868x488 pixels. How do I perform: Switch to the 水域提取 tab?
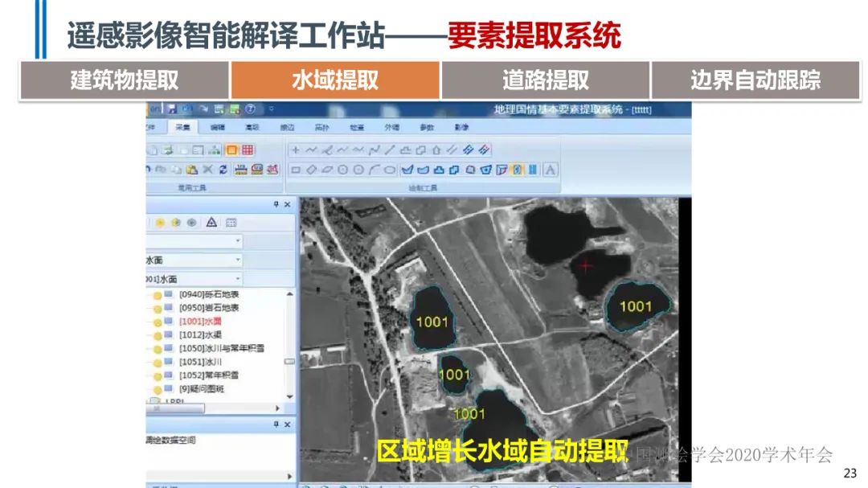[x=335, y=80]
